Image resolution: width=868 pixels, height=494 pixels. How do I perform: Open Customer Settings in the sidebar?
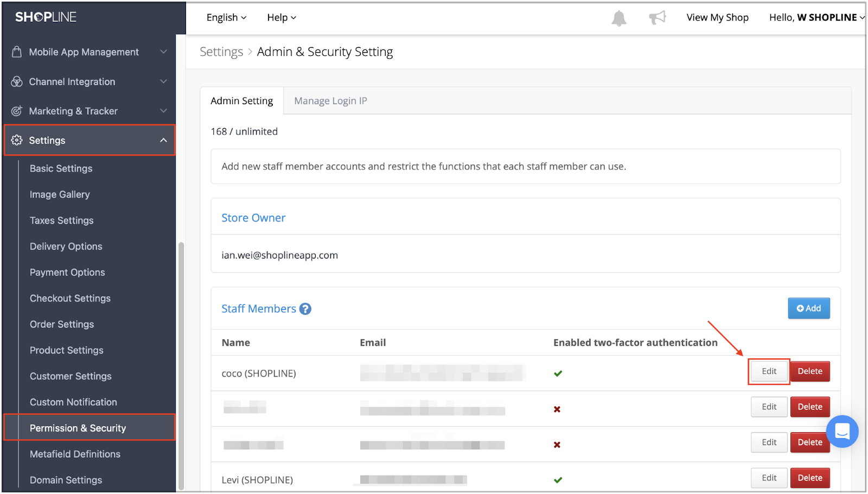pyautogui.click(x=71, y=376)
